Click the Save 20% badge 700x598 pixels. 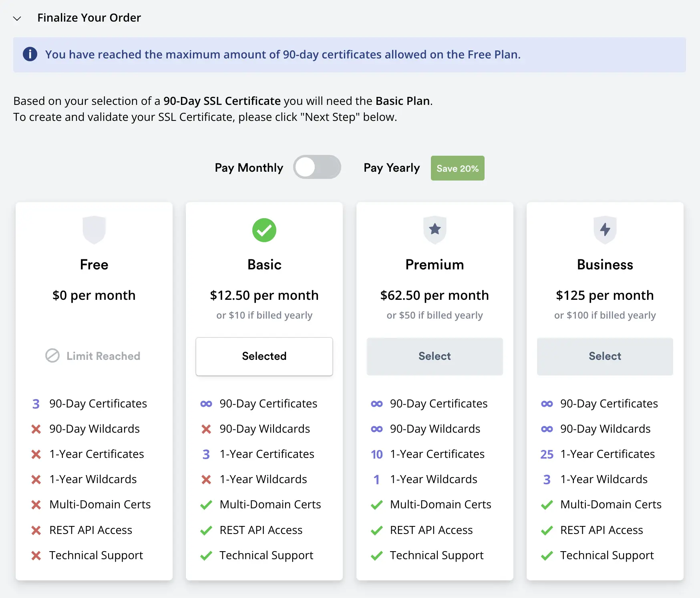457,168
